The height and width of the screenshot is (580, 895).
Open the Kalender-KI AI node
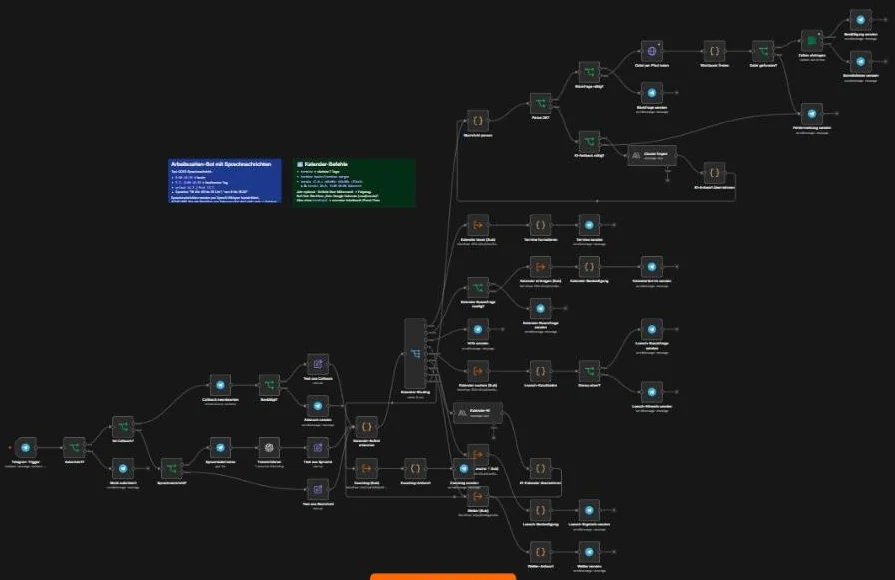478,412
